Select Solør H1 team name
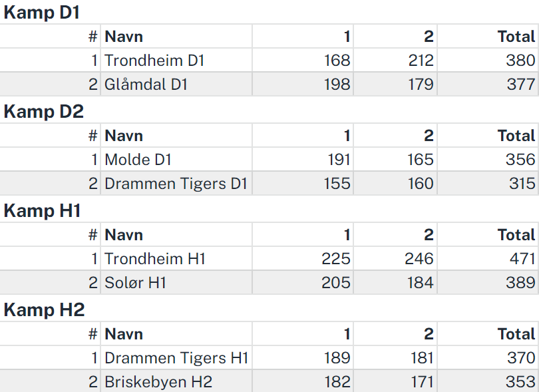 pyautogui.click(x=136, y=283)
